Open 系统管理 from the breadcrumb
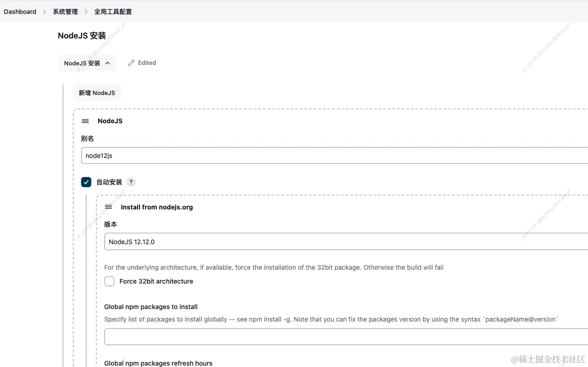This screenshot has width=588, height=367. click(65, 12)
